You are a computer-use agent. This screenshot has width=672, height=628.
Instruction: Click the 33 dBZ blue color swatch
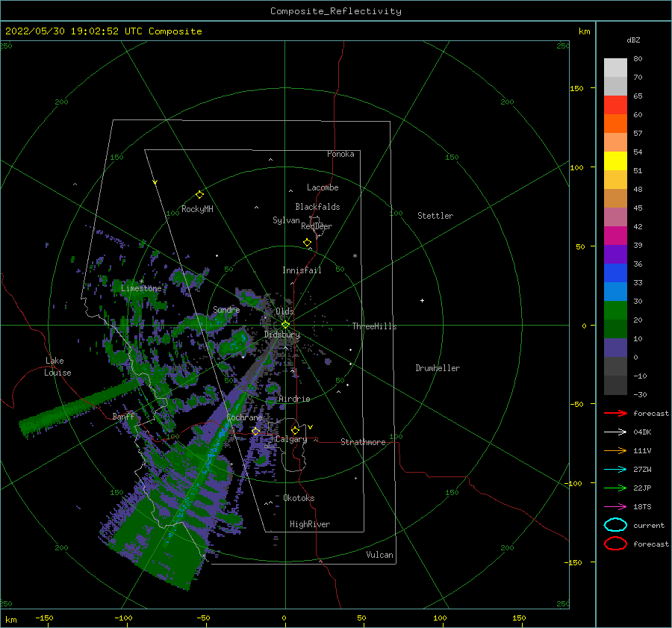(615, 291)
